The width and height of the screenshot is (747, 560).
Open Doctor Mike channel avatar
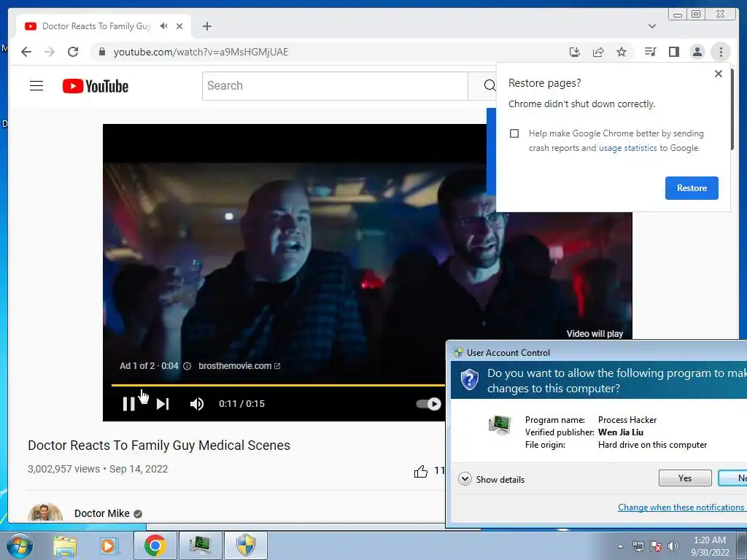45,513
